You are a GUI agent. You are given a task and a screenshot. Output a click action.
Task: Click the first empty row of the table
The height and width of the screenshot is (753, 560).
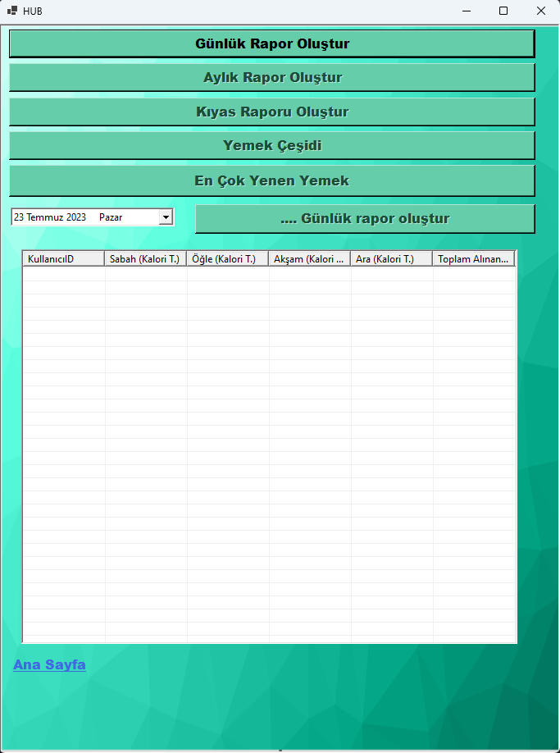coord(269,274)
